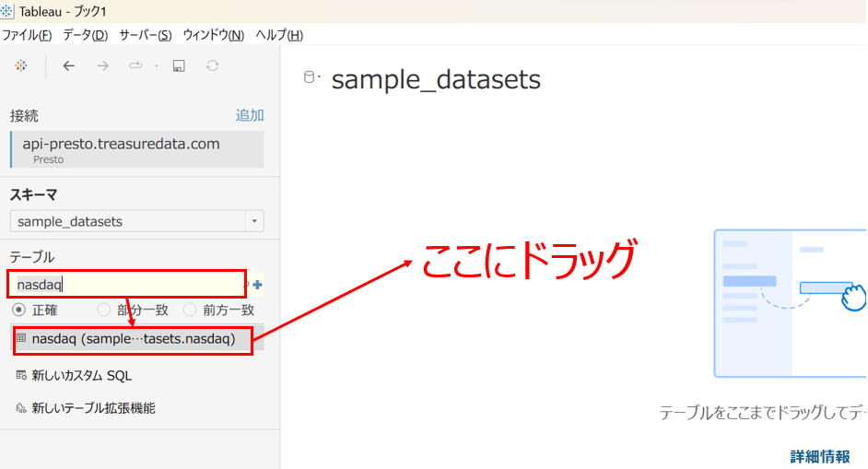Image resolution: width=868 pixels, height=469 pixels.
Task: Select the 正確 exact match radio button
Action: 18,310
